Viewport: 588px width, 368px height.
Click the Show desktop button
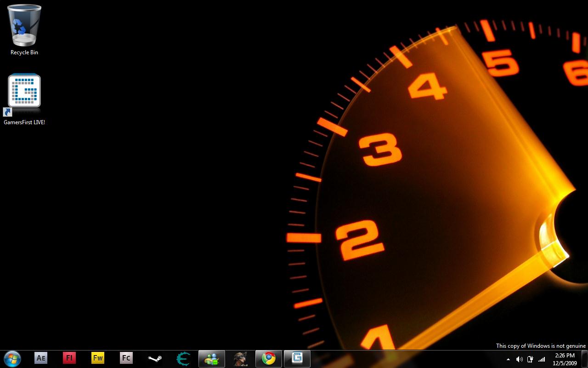[x=584, y=359]
